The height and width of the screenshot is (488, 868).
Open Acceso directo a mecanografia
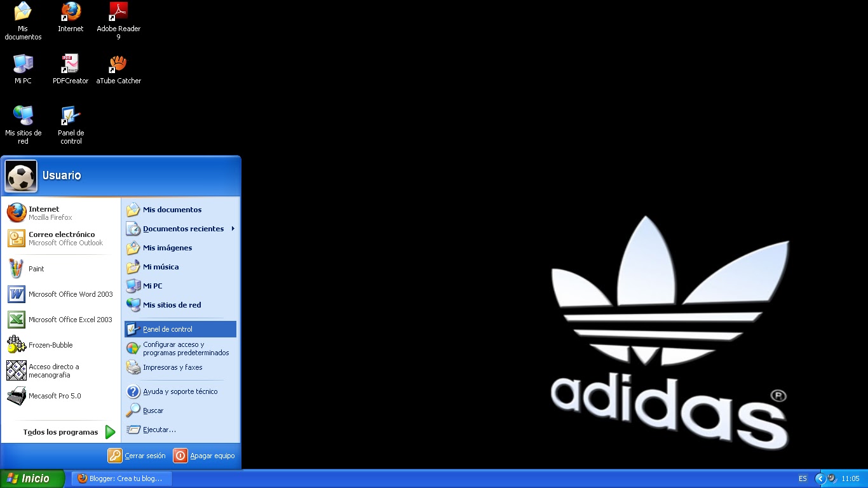point(61,370)
